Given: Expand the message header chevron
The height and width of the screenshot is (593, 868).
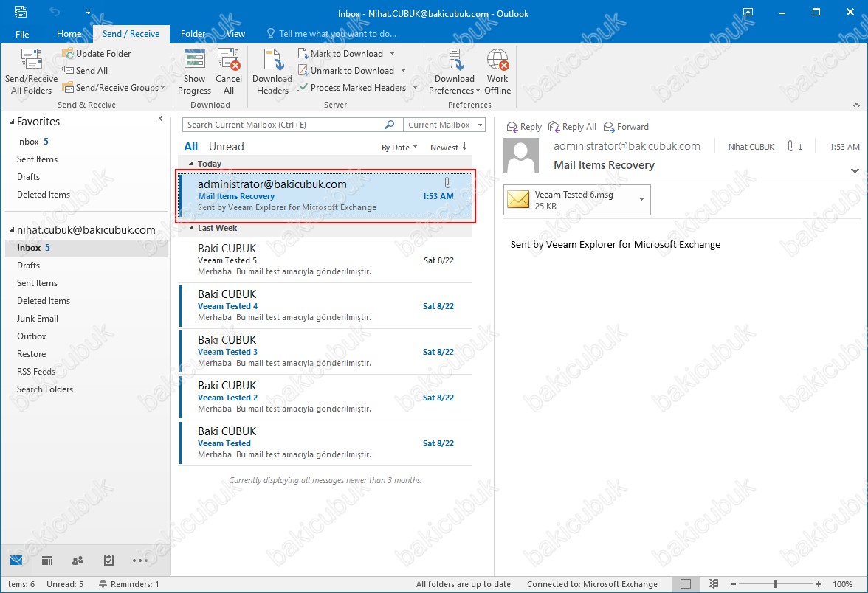Looking at the screenshot, I should click(x=855, y=170).
